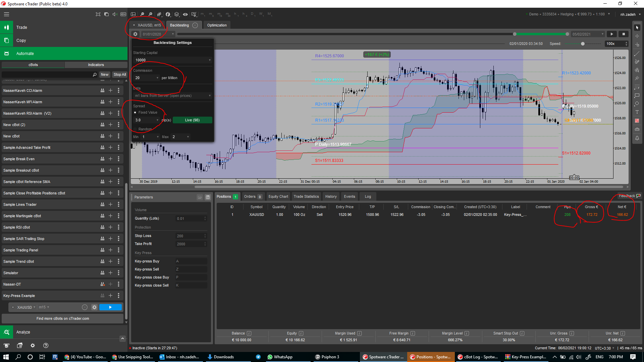Image resolution: width=644 pixels, height=362 pixels.
Task: Open backtesting settings gear
Action: [135, 34]
